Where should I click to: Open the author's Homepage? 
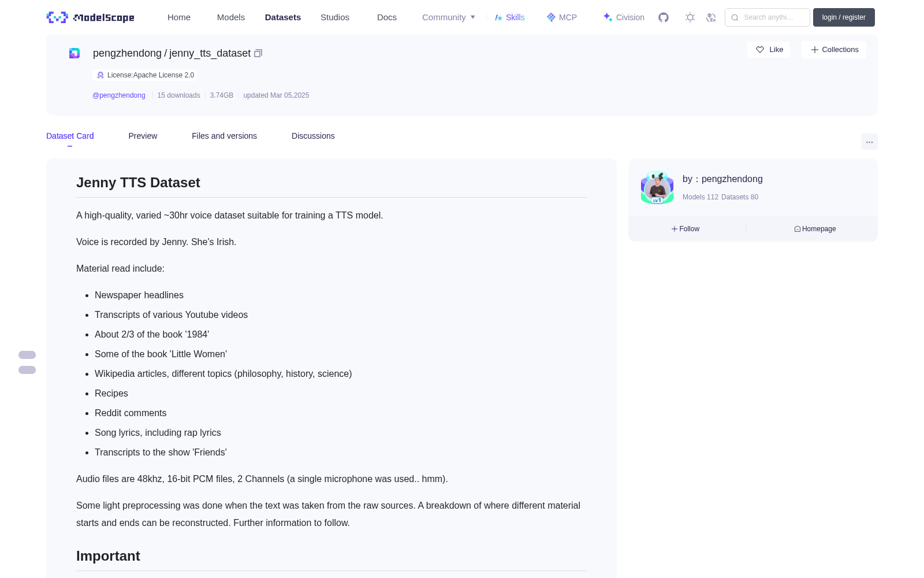coord(815,229)
